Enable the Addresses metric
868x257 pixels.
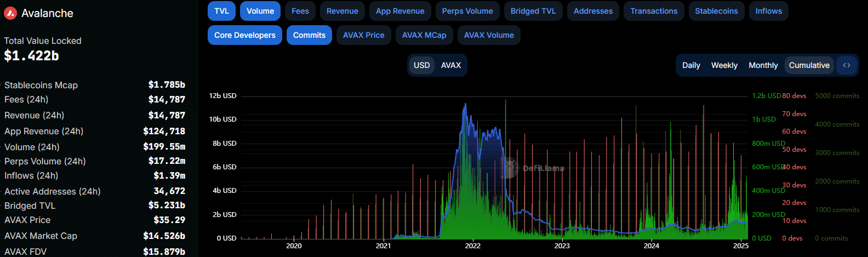(593, 11)
